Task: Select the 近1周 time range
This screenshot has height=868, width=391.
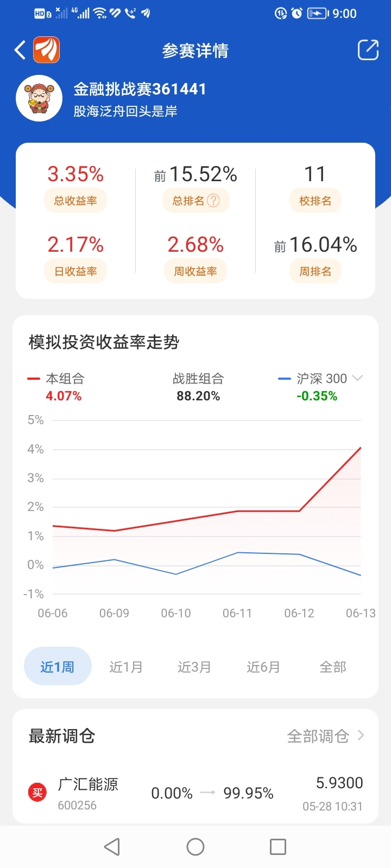Action: (x=58, y=666)
